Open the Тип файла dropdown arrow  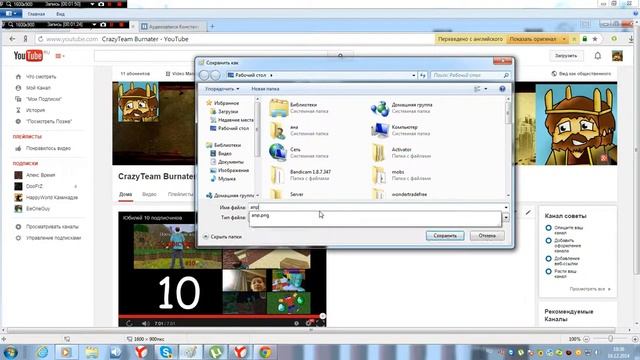[506, 218]
